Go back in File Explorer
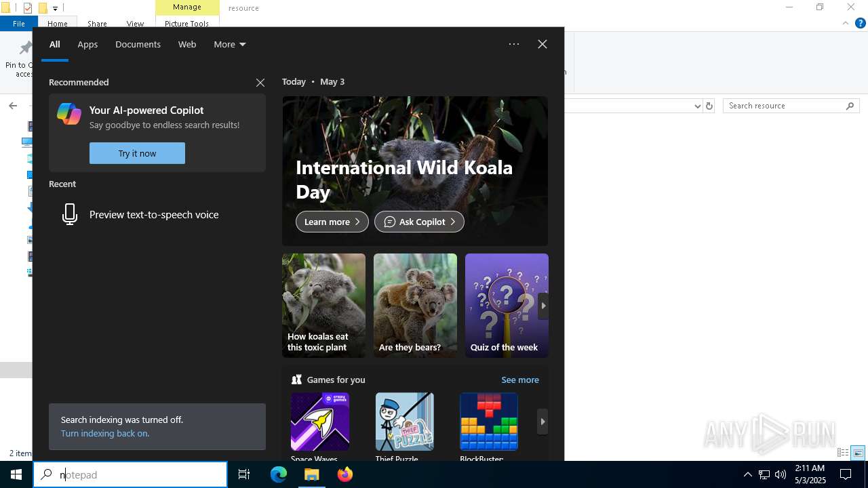Screen dimensions: 868x488 coord(13,106)
